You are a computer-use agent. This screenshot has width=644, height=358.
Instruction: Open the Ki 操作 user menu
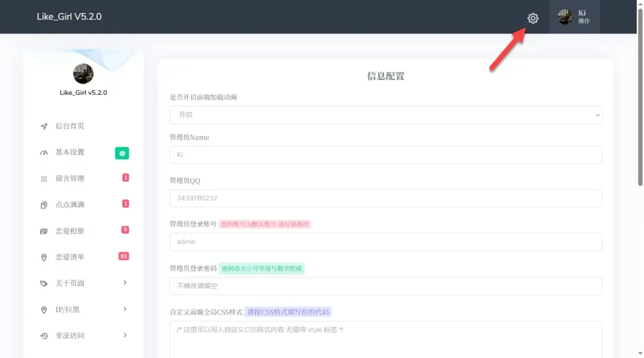[574, 17]
